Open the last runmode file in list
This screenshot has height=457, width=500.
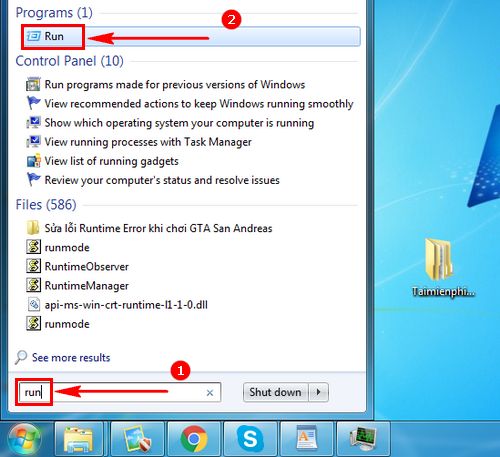coord(67,324)
